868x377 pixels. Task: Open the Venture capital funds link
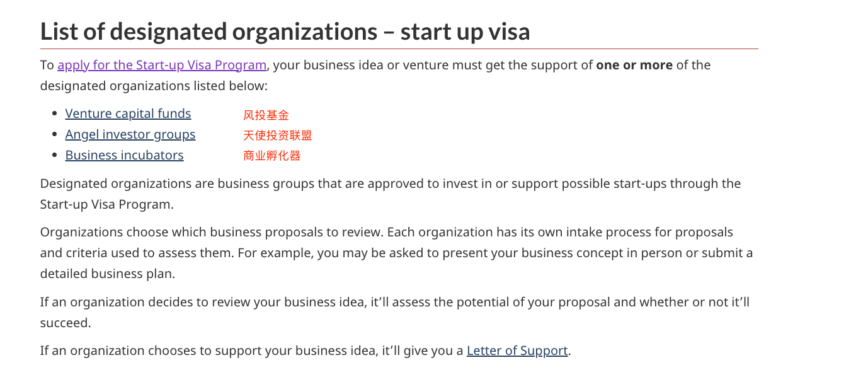click(x=128, y=113)
